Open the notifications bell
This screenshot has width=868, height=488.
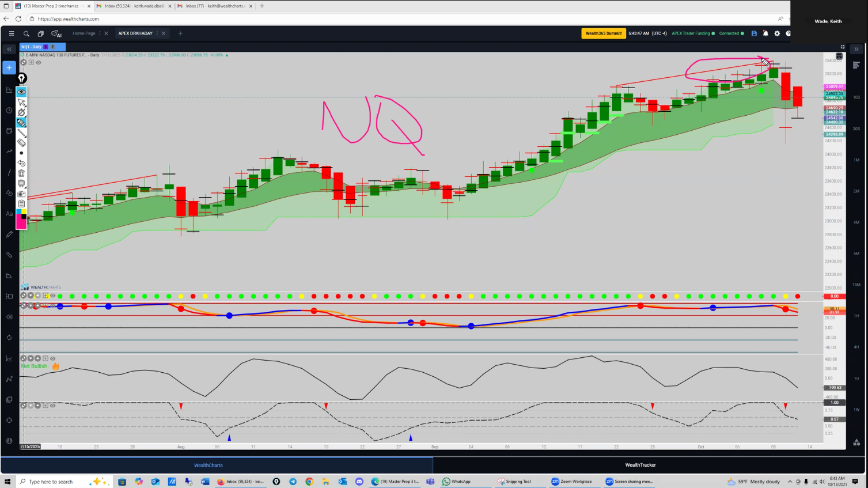coord(765,33)
